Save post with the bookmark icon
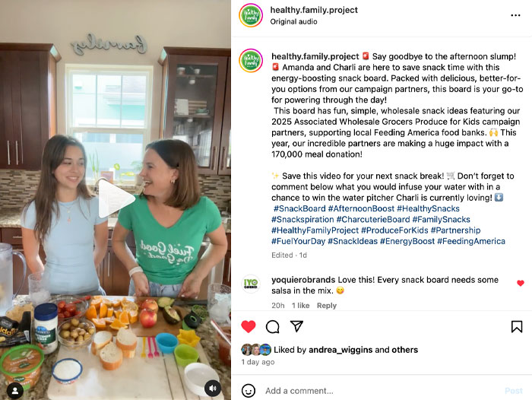This screenshot has height=400, width=532. tap(517, 326)
